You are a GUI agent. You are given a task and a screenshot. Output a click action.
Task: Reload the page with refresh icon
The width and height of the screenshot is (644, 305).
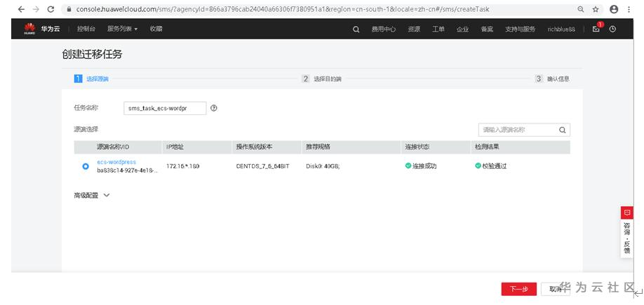tap(51, 9)
